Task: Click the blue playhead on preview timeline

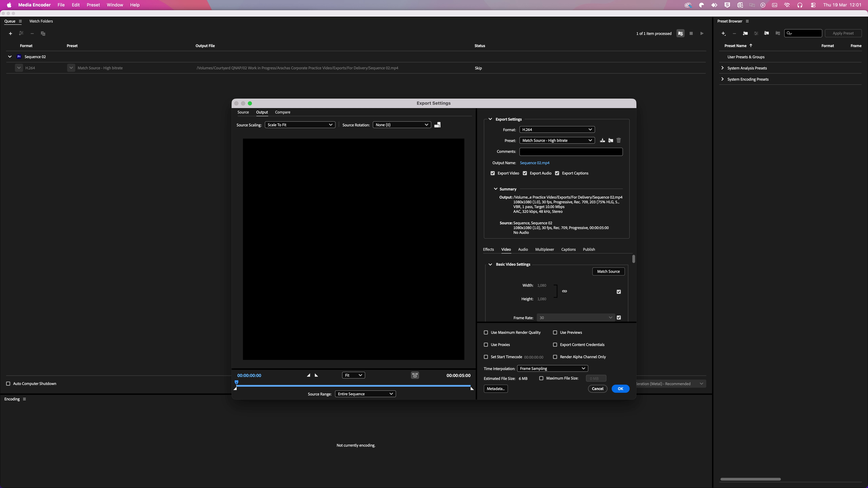Action: (x=236, y=382)
